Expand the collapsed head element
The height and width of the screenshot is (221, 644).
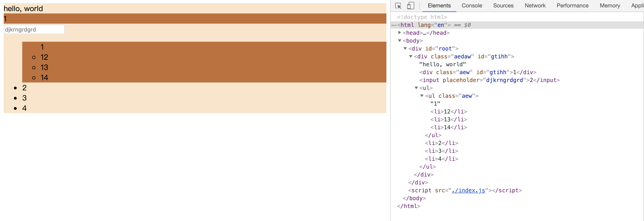click(400, 32)
